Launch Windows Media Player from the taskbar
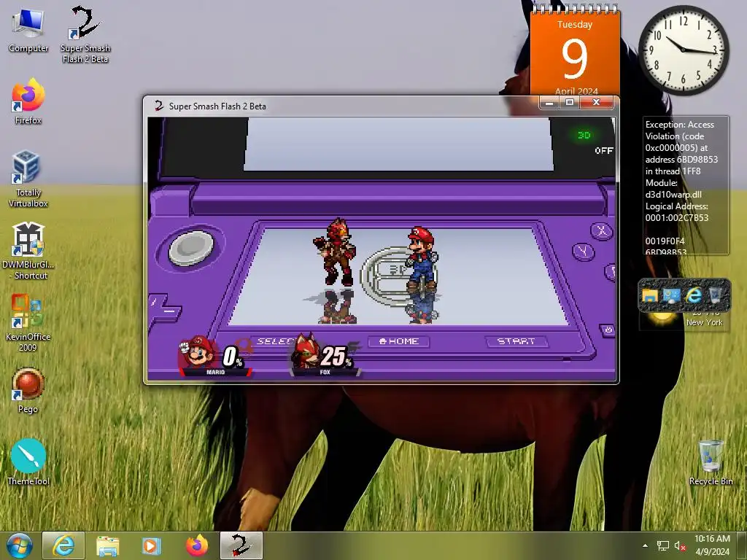The width and height of the screenshot is (747, 560). tap(152, 545)
